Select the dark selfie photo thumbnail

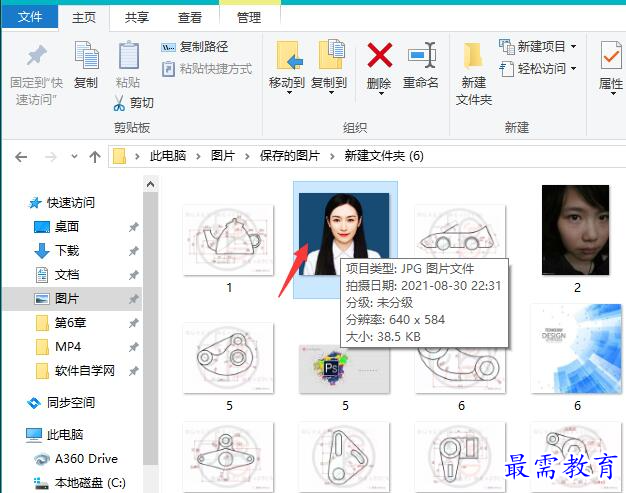[x=576, y=230]
